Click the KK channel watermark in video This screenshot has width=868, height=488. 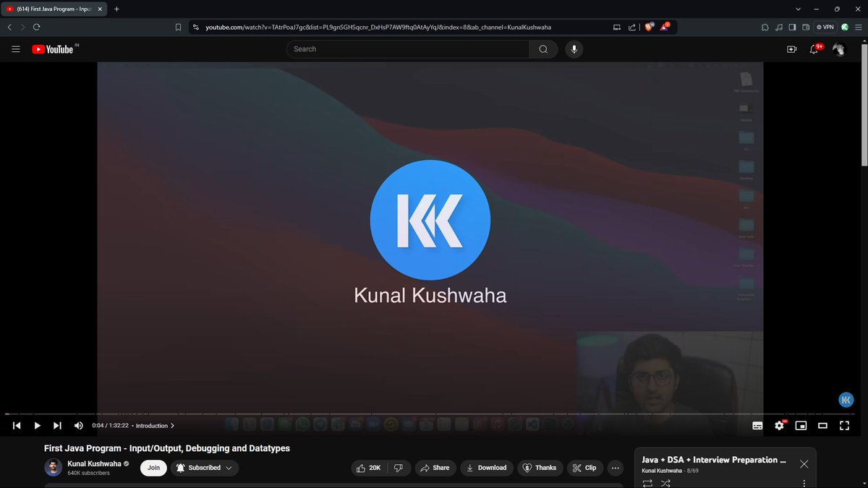(x=846, y=400)
